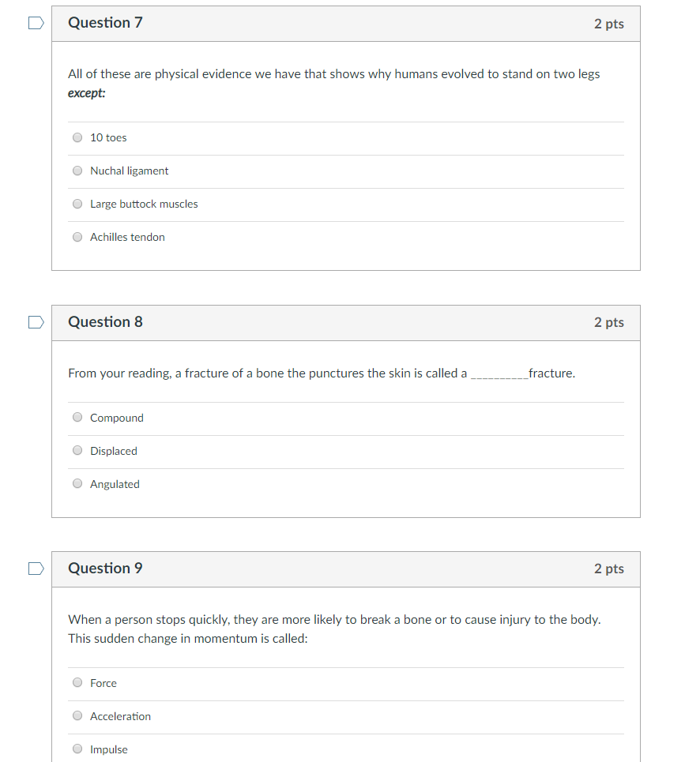Pick the 'Angulated' radio button

pos(77,483)
